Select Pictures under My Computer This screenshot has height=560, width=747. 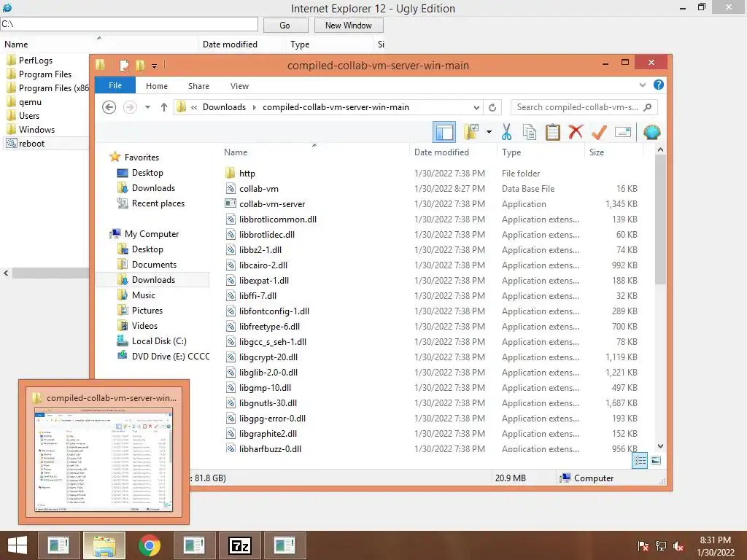click(147, 311)
